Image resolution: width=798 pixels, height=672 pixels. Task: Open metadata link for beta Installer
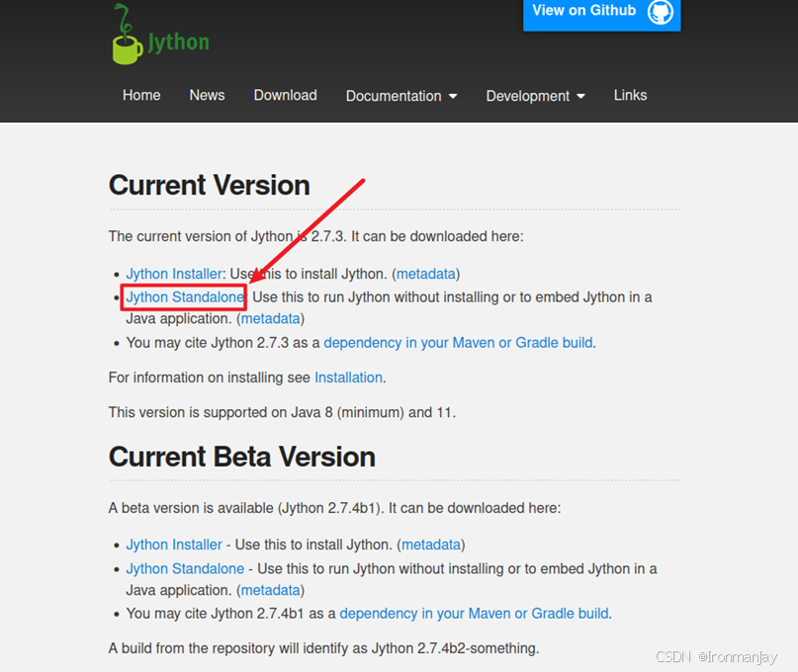click(431, 545)
